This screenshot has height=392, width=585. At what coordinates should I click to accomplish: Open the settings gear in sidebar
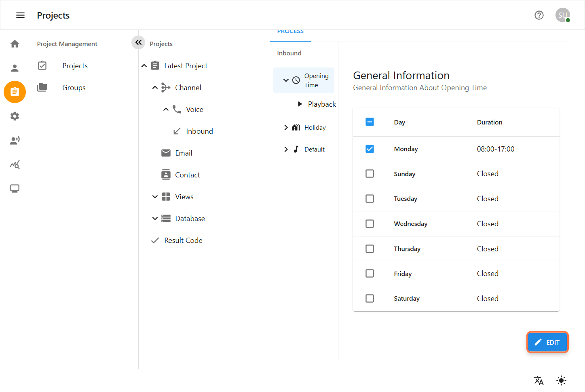point(15,116)
